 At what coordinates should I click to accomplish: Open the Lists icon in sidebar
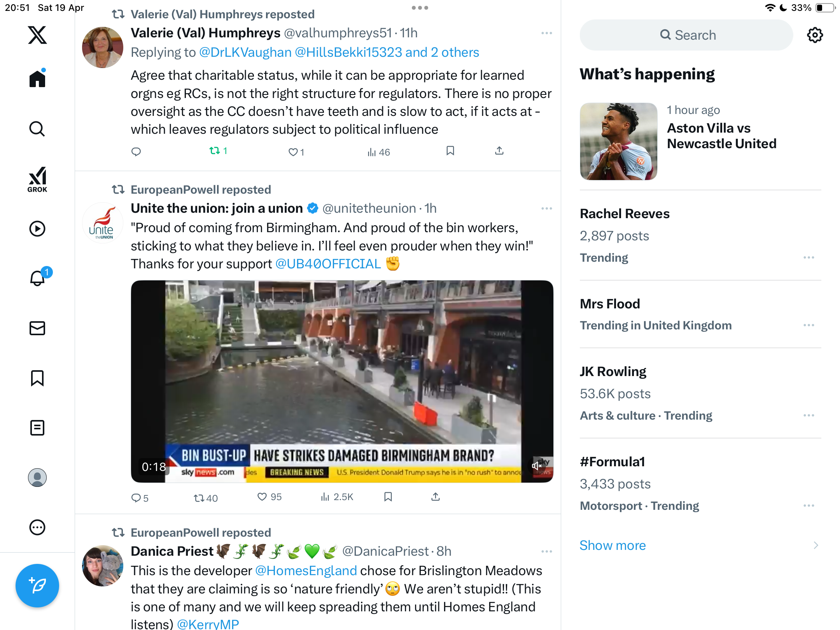pyautogui.click(x=37, y=428)
